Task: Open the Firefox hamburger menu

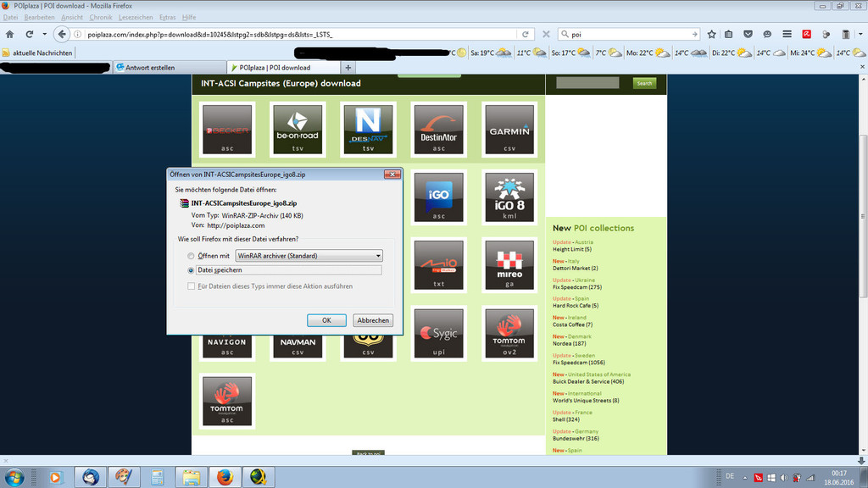Action: [x=787, y=34]
